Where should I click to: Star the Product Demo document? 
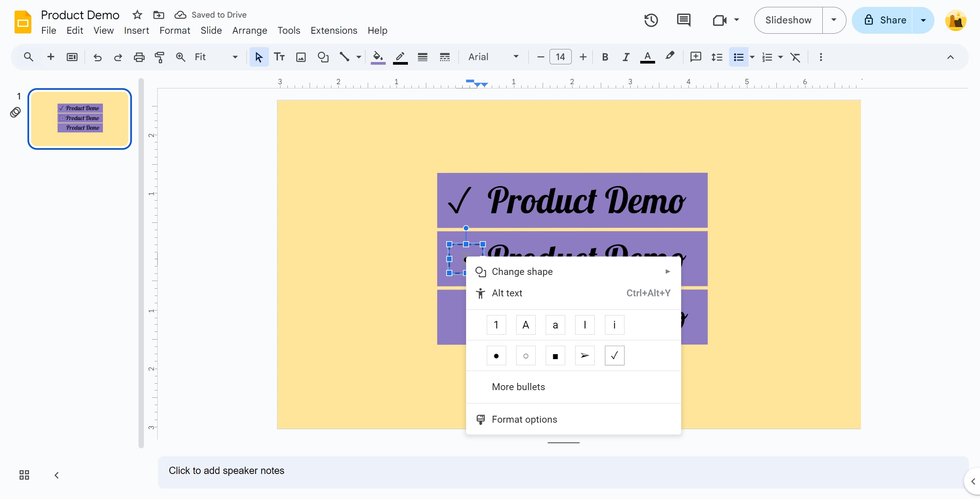tap(137, 15)
